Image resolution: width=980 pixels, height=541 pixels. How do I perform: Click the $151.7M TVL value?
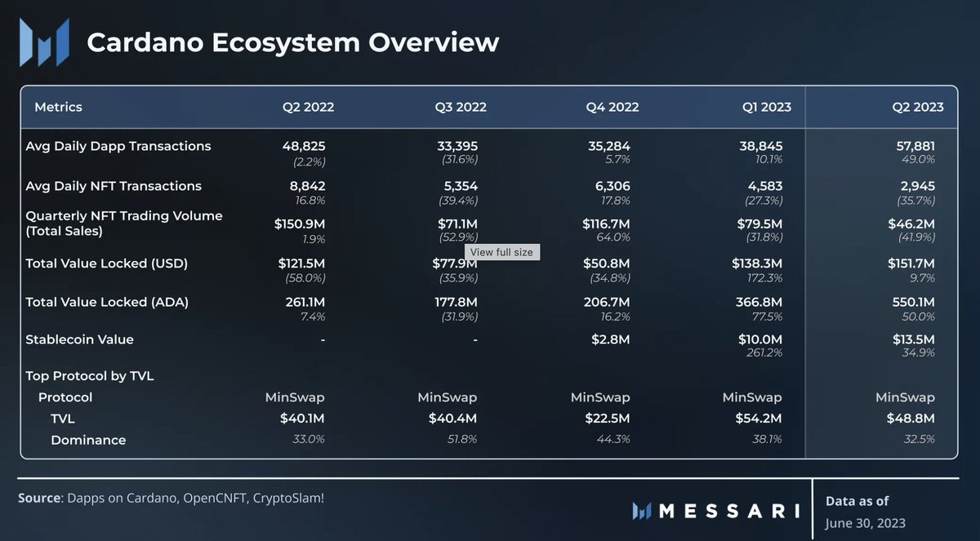(912, 264)
